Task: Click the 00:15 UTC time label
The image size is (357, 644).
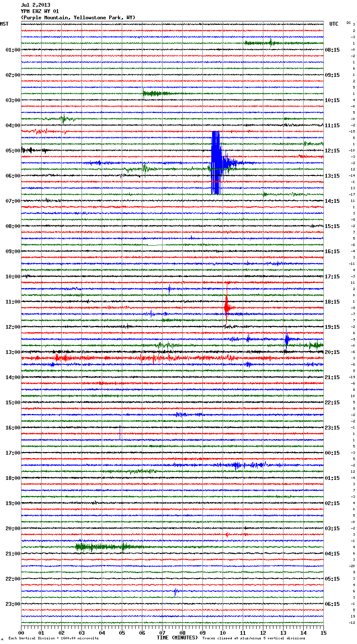Action: pos(332,453)
